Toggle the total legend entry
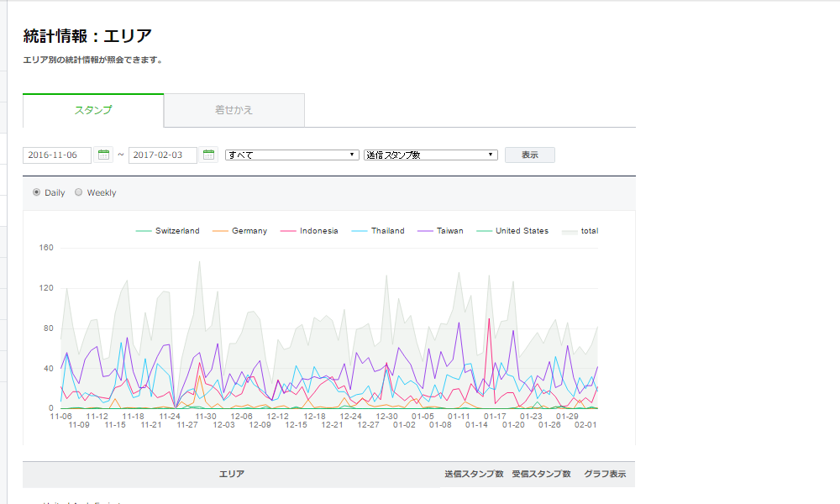Image resolution: width=840 pixels, height=504 pixels. tap(580, 231)
